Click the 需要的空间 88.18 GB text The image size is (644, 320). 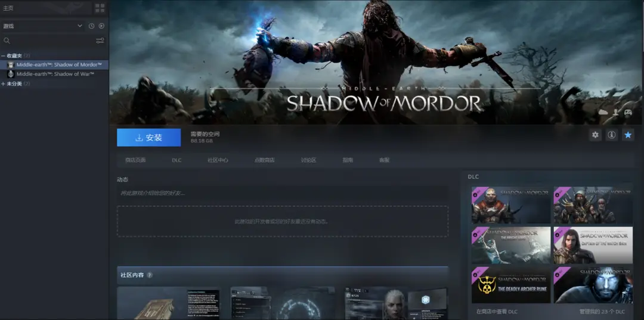click(x=205, y=138)
